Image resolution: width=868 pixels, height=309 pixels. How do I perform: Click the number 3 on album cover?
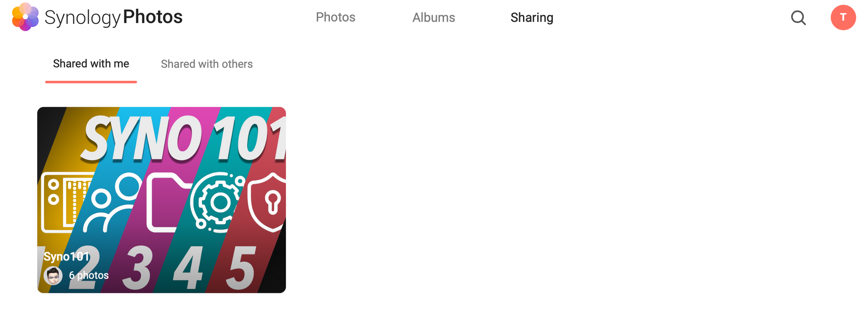pyautogui.click(x=137, y=267)
